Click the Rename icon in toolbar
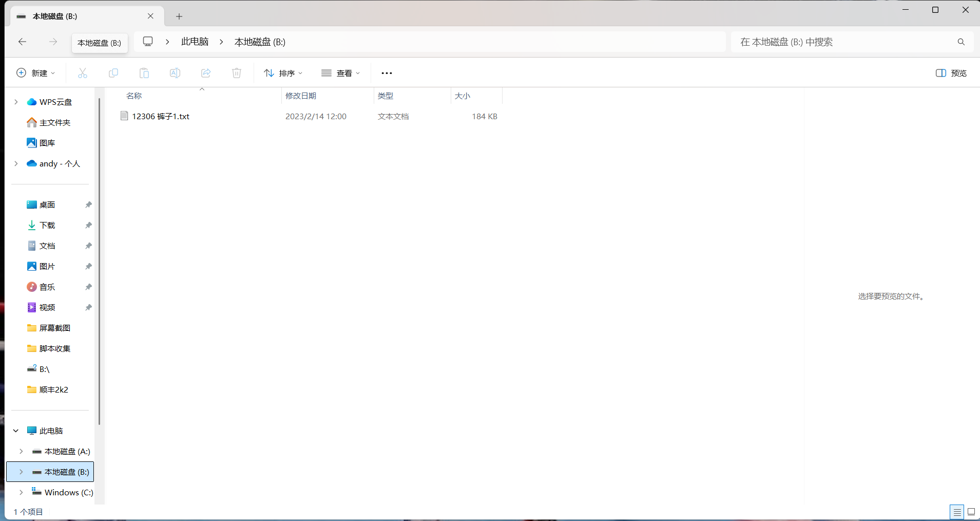This screenshot has width=980, height=521. (175, 73)
